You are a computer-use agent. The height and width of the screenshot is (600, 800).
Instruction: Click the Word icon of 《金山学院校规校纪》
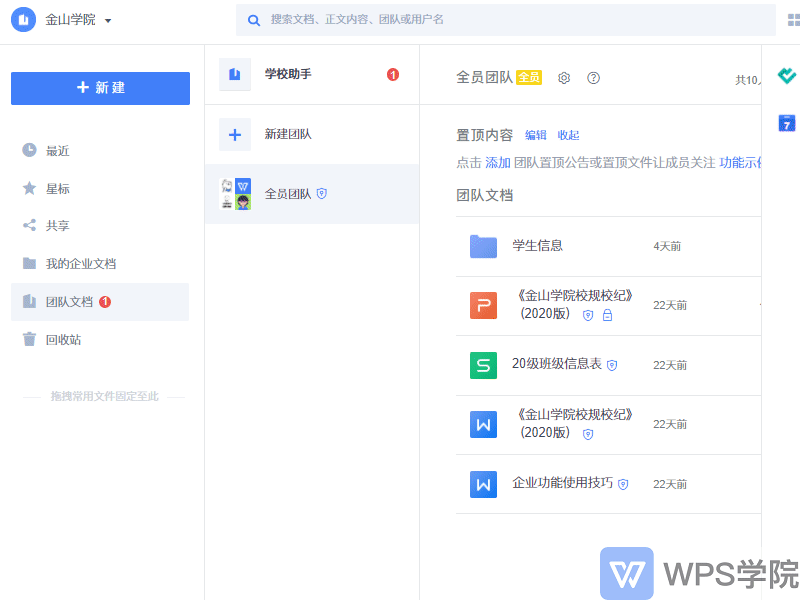(x=483, y=425)
